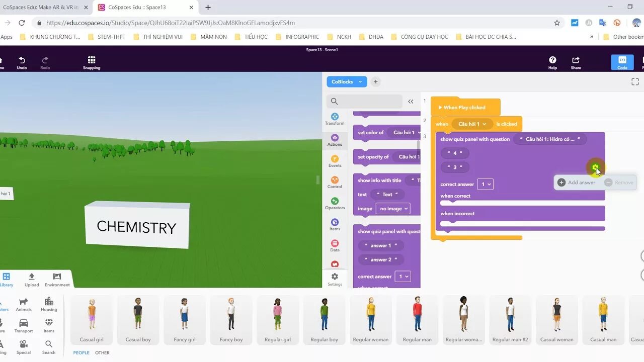Collapse the block palette with double chevron
Screen dimensions: 644x362
pos(411,101)
